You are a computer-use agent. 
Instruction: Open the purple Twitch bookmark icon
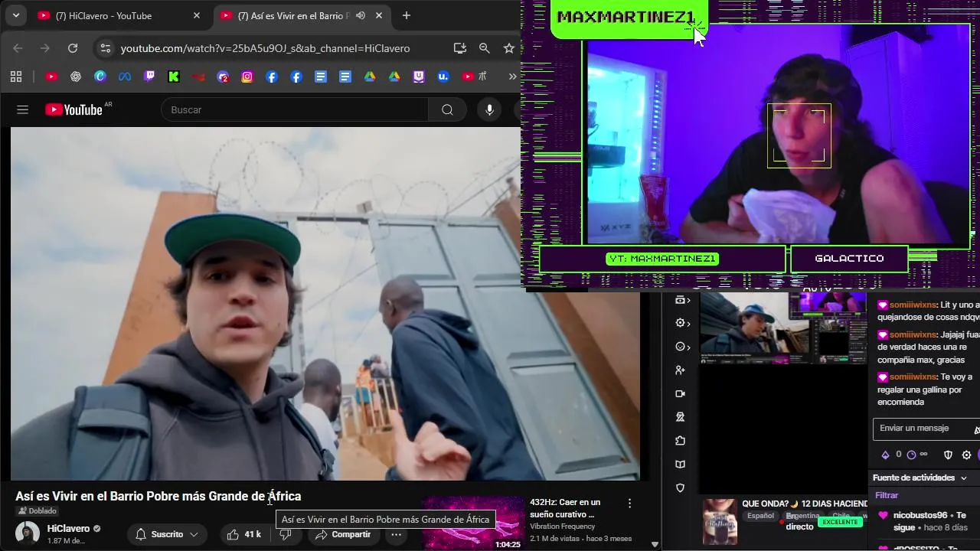coord(149,77)
